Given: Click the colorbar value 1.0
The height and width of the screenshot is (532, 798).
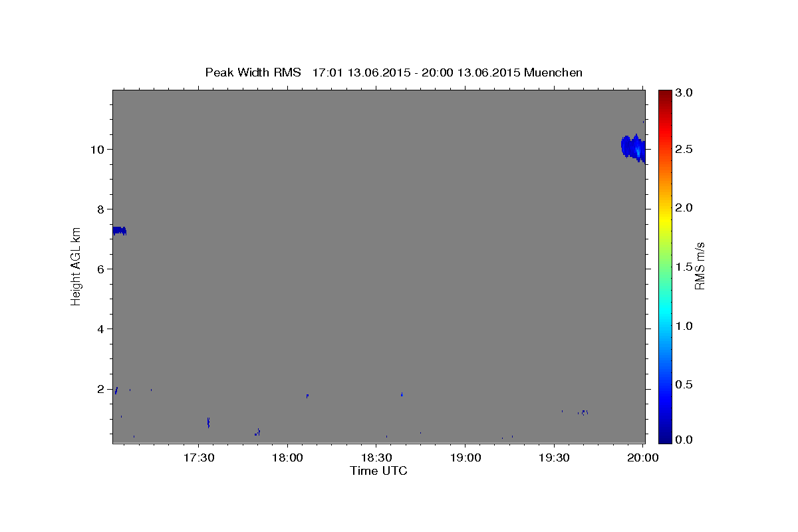Looking at the screenshot, I should pyautogui.click(x=684, y=326).
